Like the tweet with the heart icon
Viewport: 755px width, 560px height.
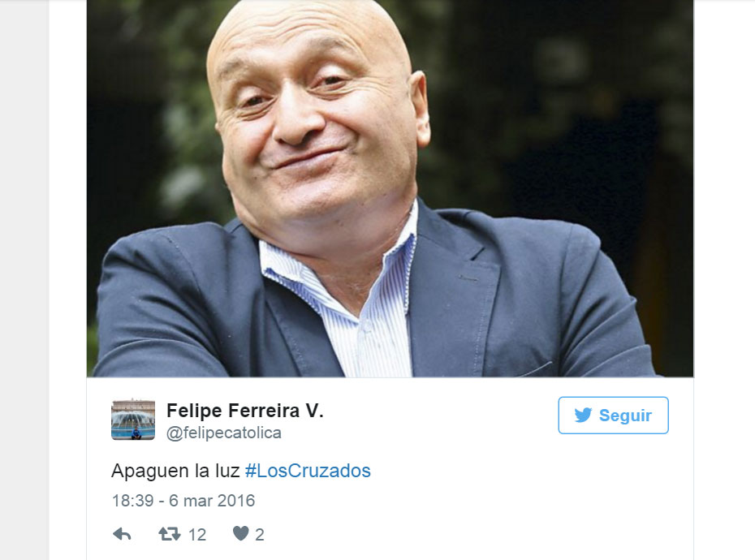(241, 533)
